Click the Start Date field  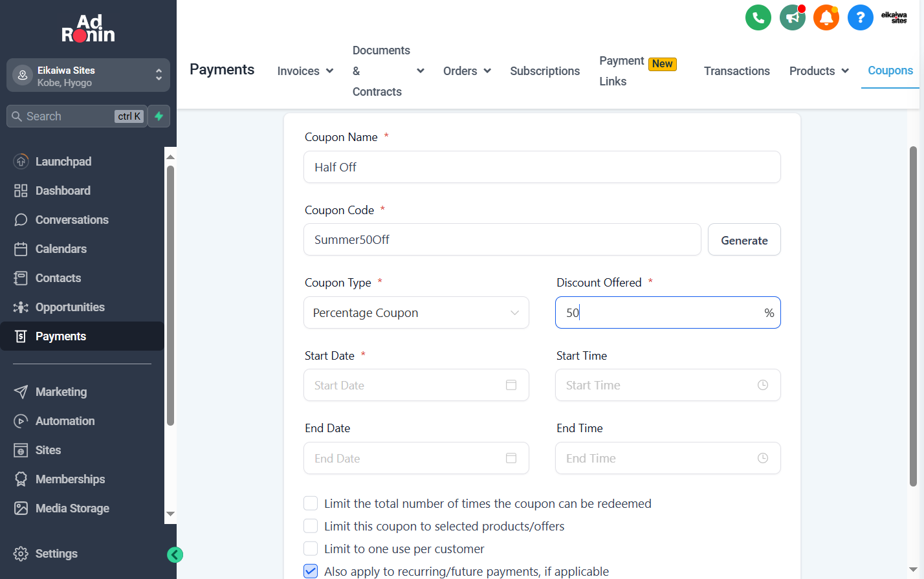416,385
